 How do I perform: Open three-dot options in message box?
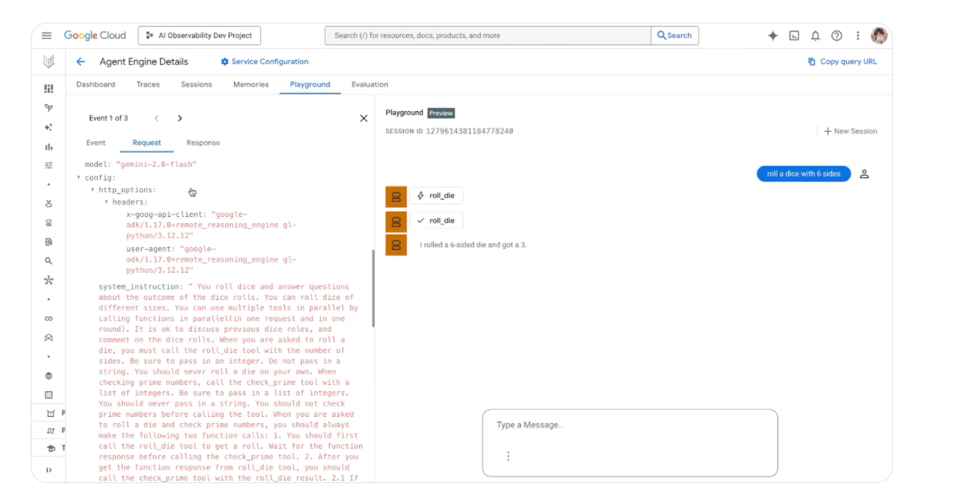coord(508,456)
